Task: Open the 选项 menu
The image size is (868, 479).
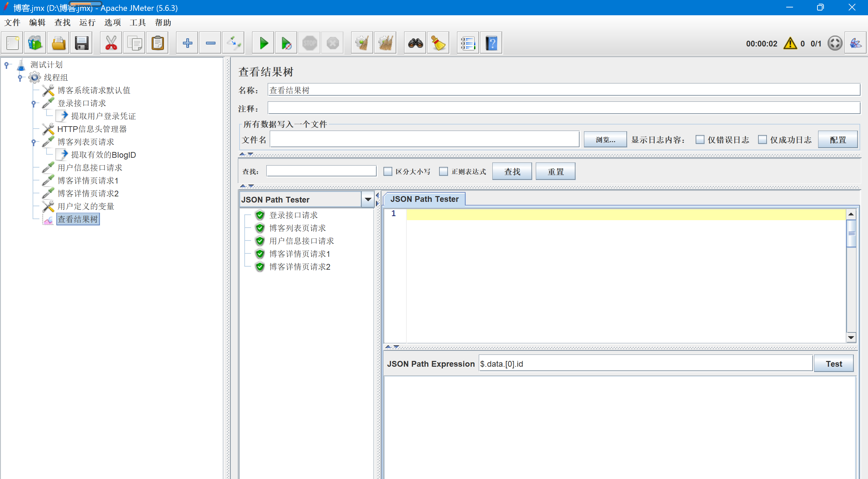Action: (x=112, y=23)
